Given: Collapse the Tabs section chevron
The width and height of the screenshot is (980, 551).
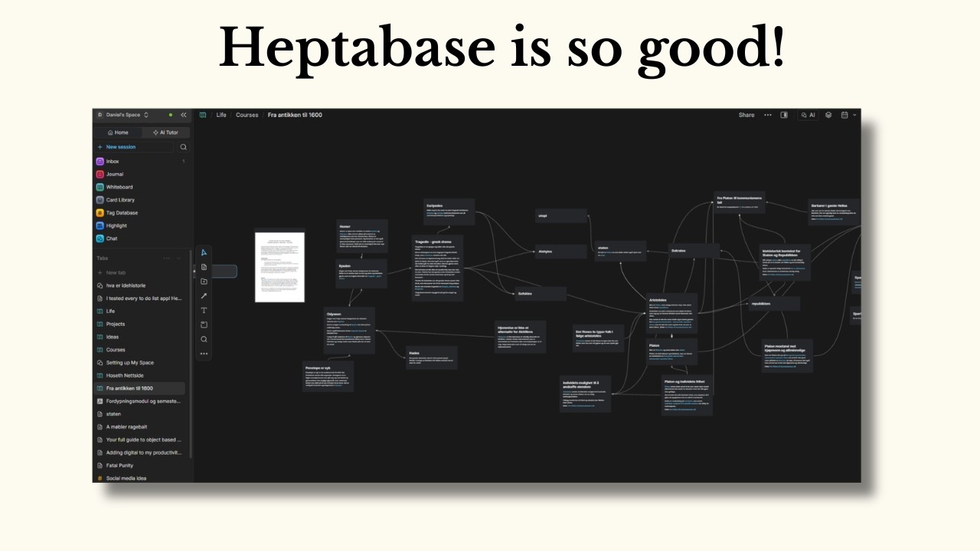Looking at the screenshot, I should [x=180, y=259].
